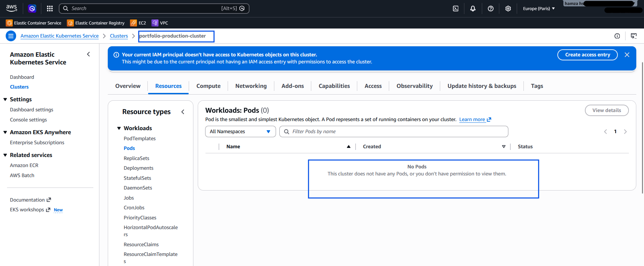644x266 pixels.
Task: Open Console settings link
Action: (x=28, y=120)
